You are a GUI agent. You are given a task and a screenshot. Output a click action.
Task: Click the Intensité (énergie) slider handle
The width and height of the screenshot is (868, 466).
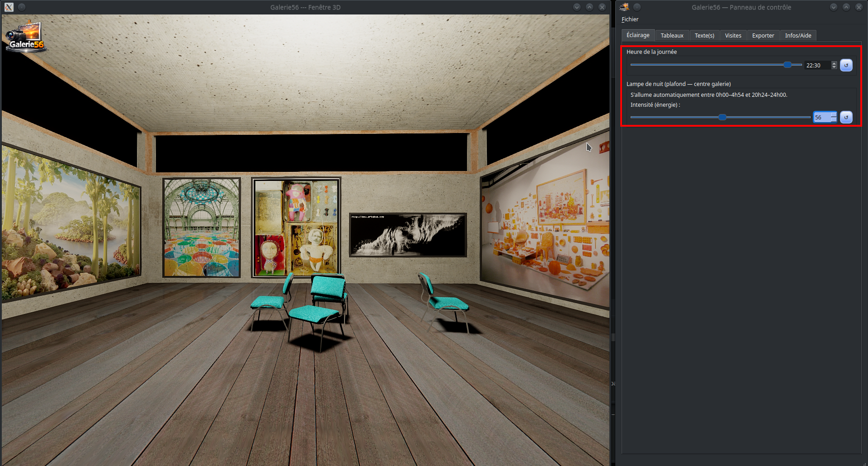click(x=722, y=117)
